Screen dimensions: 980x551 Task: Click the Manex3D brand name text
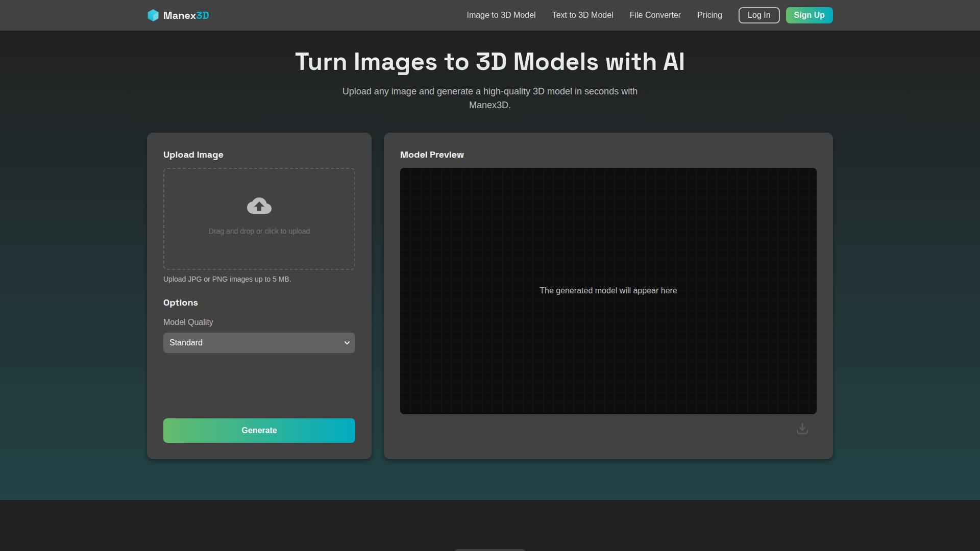click(186, 15)
